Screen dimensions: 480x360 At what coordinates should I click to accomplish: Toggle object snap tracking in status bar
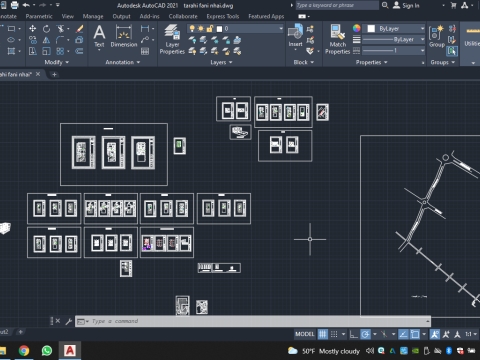pyautogui.click(x=403, y=334)
